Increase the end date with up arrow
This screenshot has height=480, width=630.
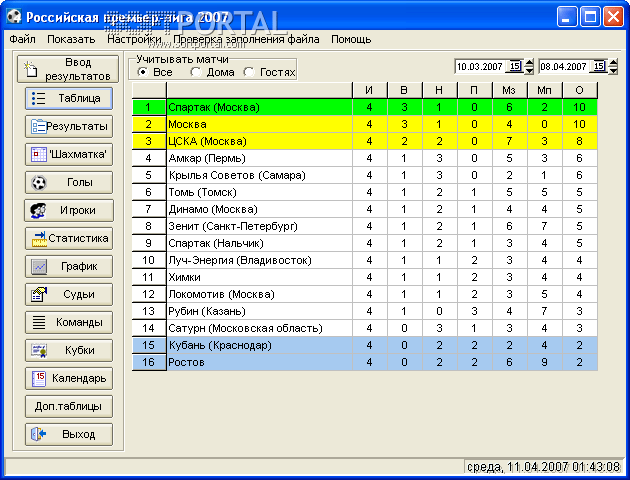point(613,63)
